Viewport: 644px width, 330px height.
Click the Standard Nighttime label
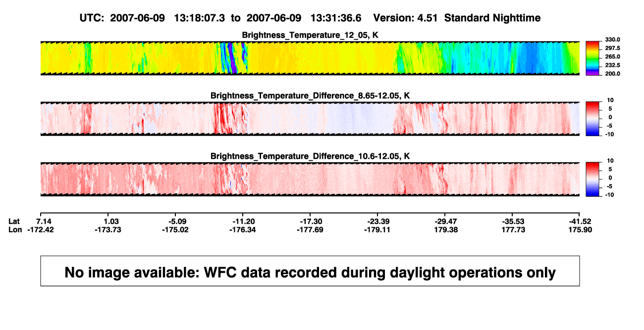tap(492, 18)
